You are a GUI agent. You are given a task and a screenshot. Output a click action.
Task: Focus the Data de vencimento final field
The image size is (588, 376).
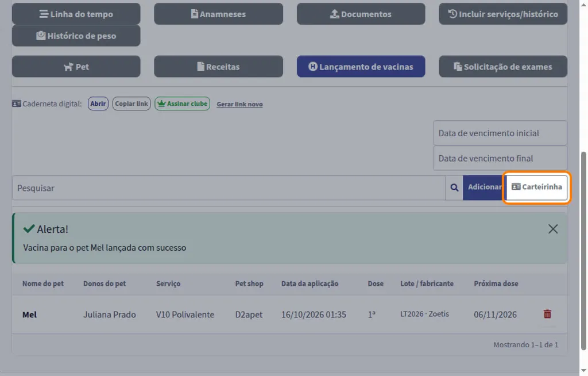[x=500, y=158]
